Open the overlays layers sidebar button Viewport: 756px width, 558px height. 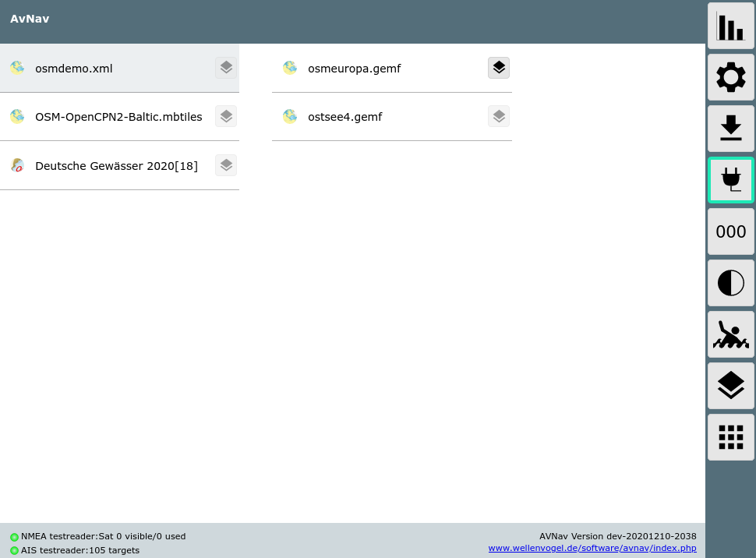[730, 386]
